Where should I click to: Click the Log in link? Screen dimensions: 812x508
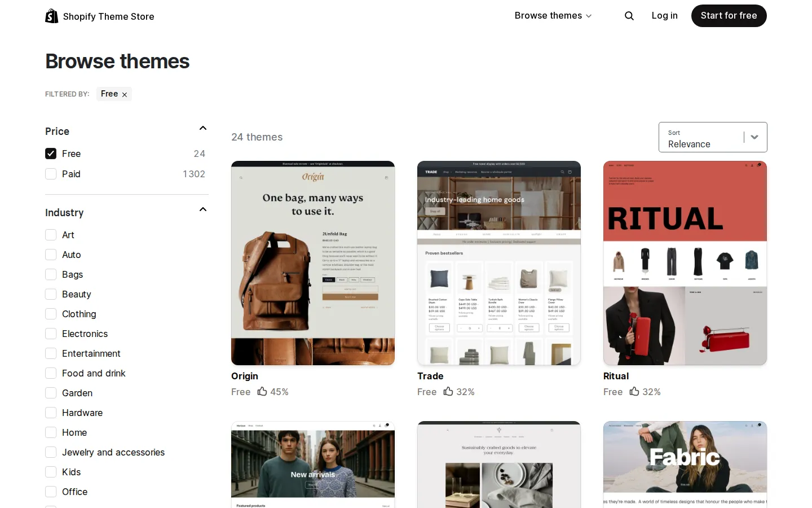pos(664,16)
